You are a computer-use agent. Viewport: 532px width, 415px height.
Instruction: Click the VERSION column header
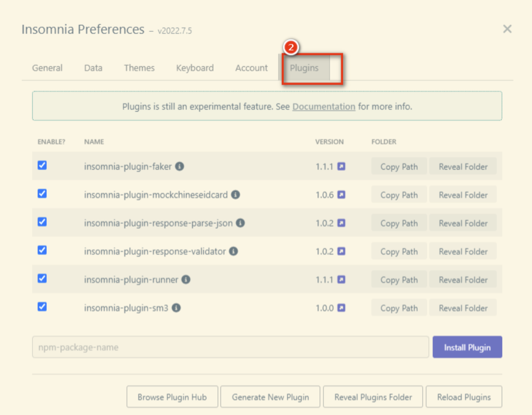click(x=329, y=142)
